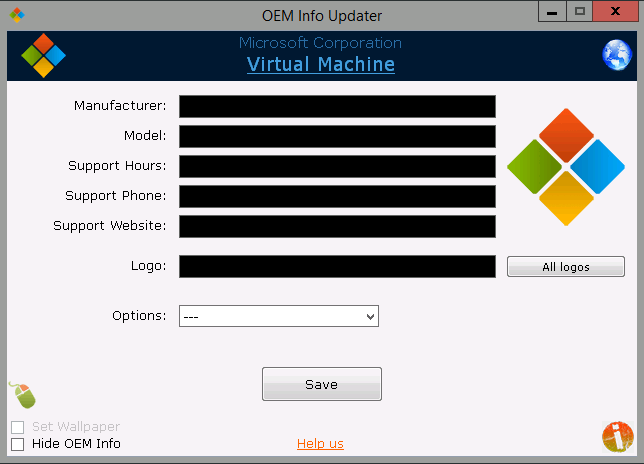Close the OEM Info Updater window

tap(615, 11)
